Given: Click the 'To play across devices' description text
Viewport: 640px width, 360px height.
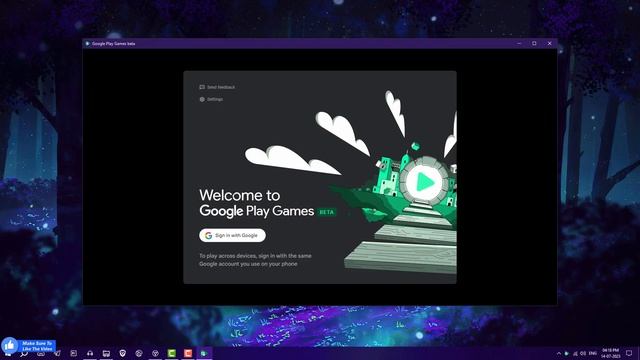Looking at the screenshot, I should pos(255,260).
